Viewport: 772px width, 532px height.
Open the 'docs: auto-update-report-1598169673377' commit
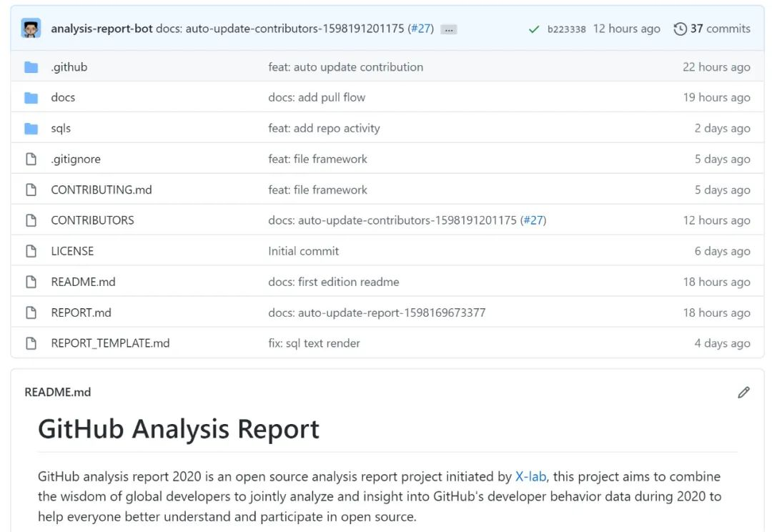[x=377, y=312]
